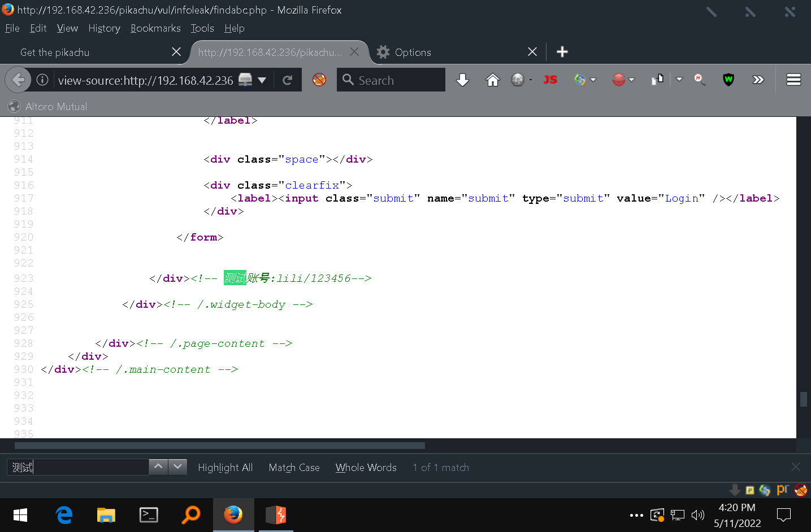
Task: Click the green W shield icon
Action: click(728, 80)
